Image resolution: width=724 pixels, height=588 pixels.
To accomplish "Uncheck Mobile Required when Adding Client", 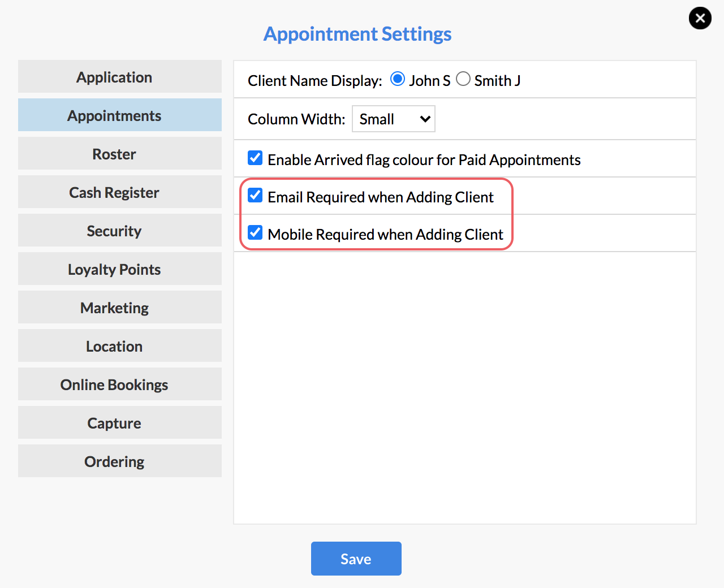I will (255, 232).
